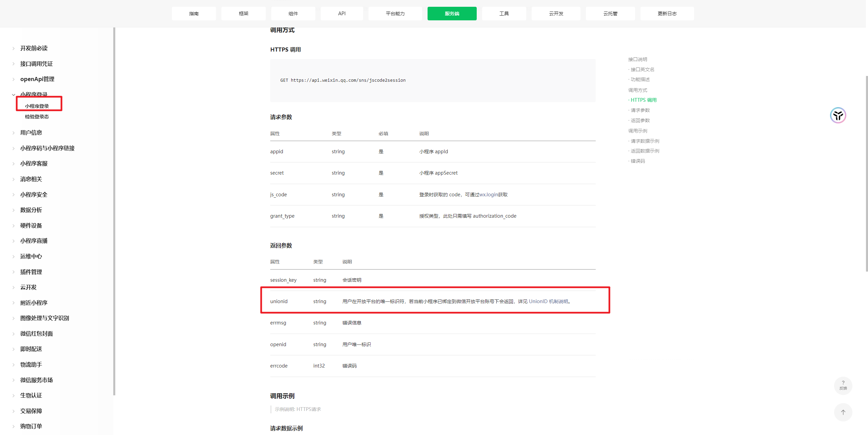This screenshot has width=868, height=435.
Task: Open the 更新日志 tab
Action: [x=667, y=14]
